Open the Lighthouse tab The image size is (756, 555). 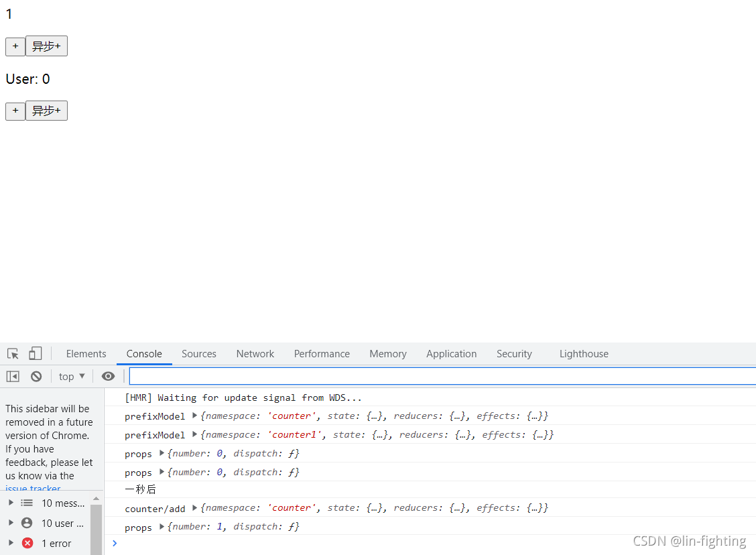(583, 353)
